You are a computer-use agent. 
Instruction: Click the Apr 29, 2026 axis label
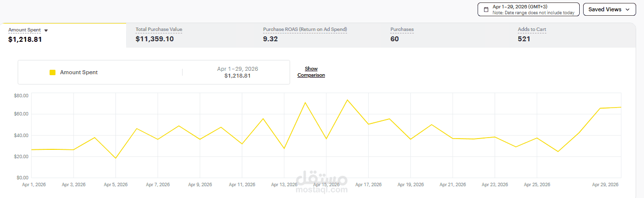(606, 185)
